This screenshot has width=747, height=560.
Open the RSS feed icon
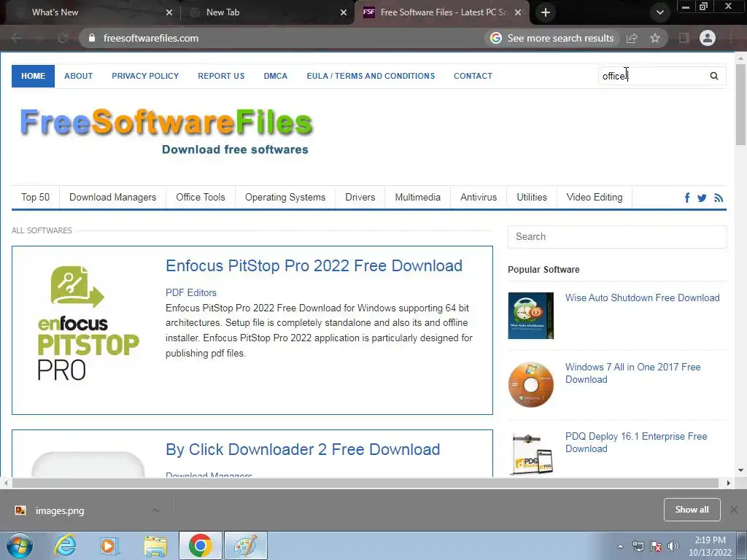pyautogui.click(x=719, y=198)
